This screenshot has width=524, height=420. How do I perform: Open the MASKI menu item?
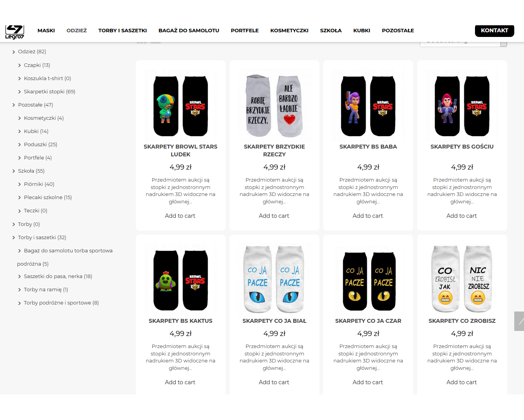(x=46, y=30)
